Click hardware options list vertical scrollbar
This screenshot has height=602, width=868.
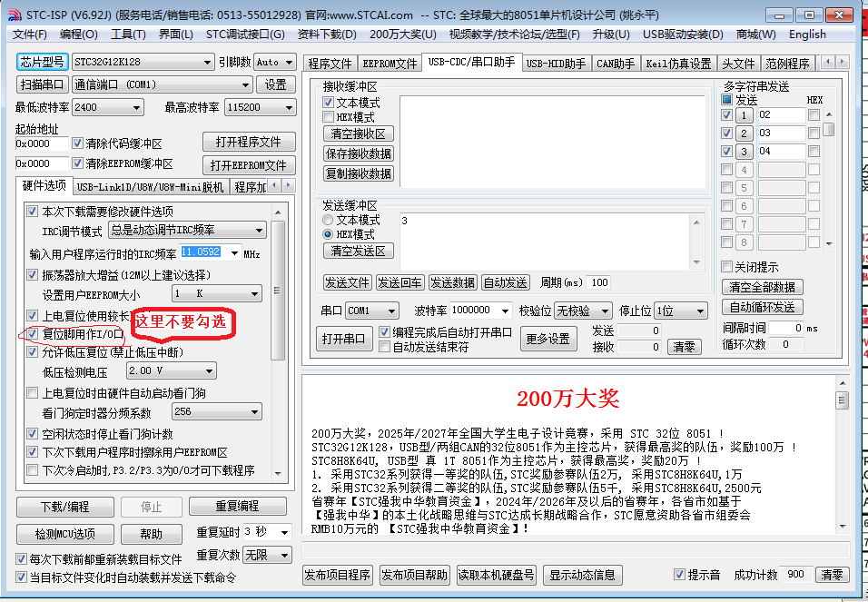[278, 343]
